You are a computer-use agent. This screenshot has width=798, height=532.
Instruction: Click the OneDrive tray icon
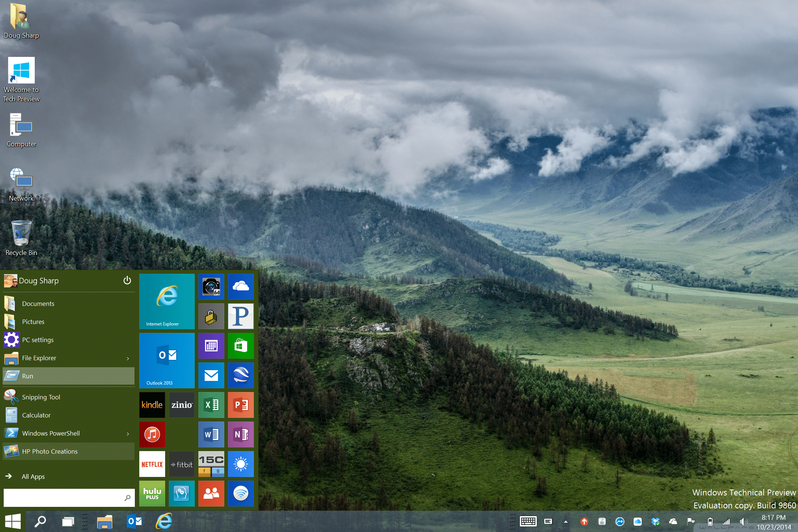[x=673, y=521]
